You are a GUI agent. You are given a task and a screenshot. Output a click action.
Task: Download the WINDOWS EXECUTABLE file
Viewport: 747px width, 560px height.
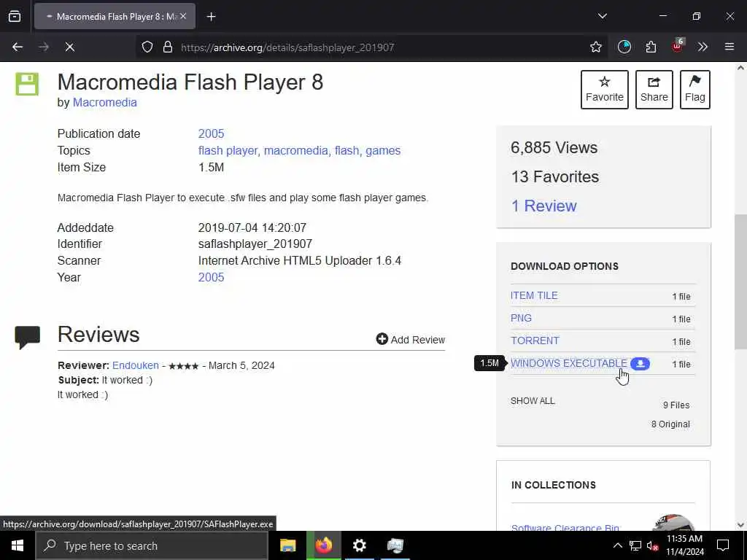click(569, 363)
